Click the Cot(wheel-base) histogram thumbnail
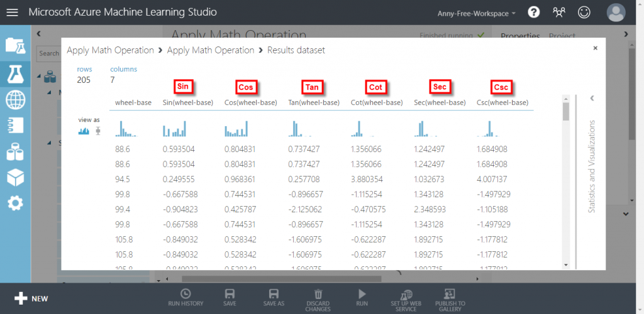 [x=363, y=128]
